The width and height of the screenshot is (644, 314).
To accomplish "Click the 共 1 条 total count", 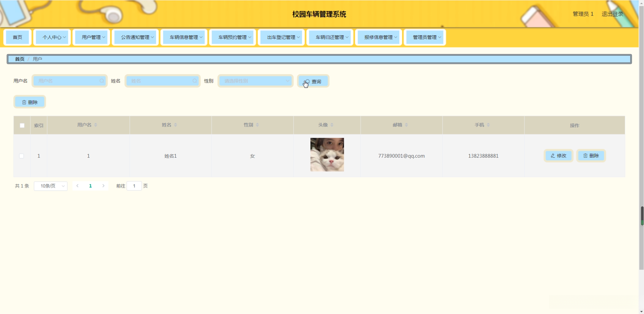I will (x=22, y=186).
